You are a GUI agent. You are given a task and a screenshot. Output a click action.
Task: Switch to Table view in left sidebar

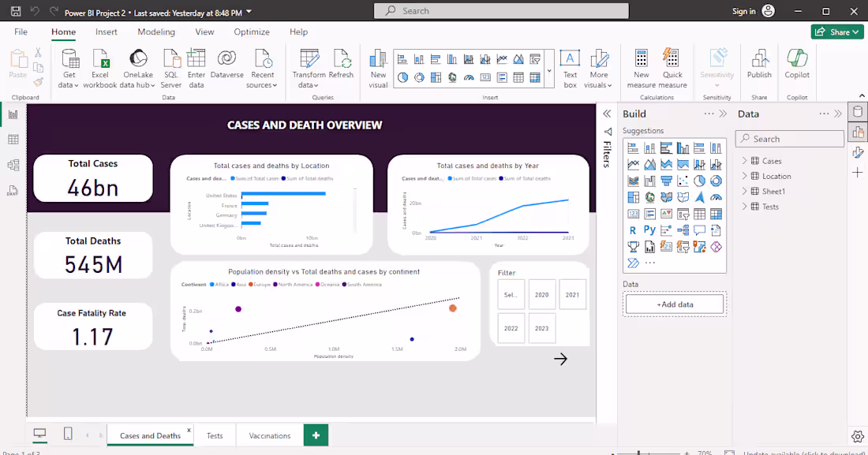(x=13, y=140)
